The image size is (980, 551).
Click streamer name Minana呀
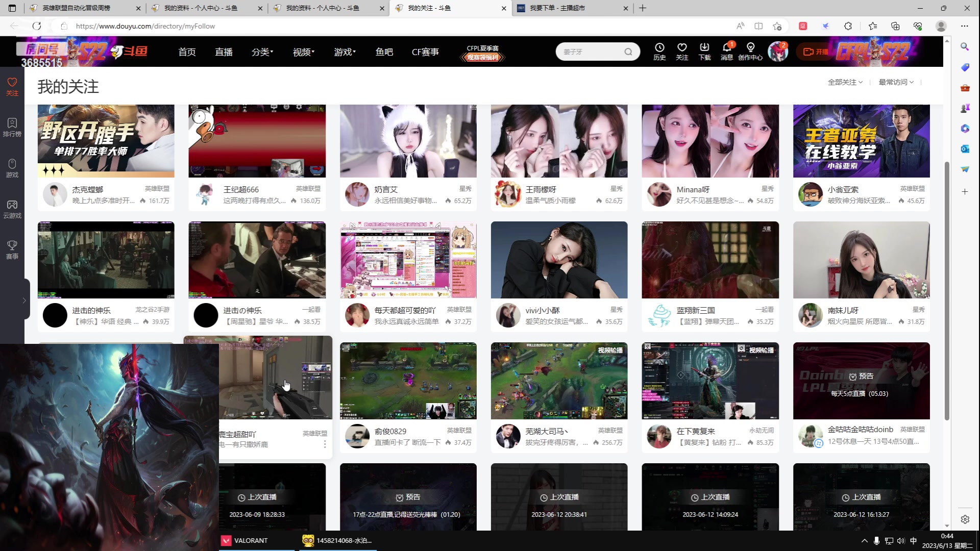coord(693,189)
